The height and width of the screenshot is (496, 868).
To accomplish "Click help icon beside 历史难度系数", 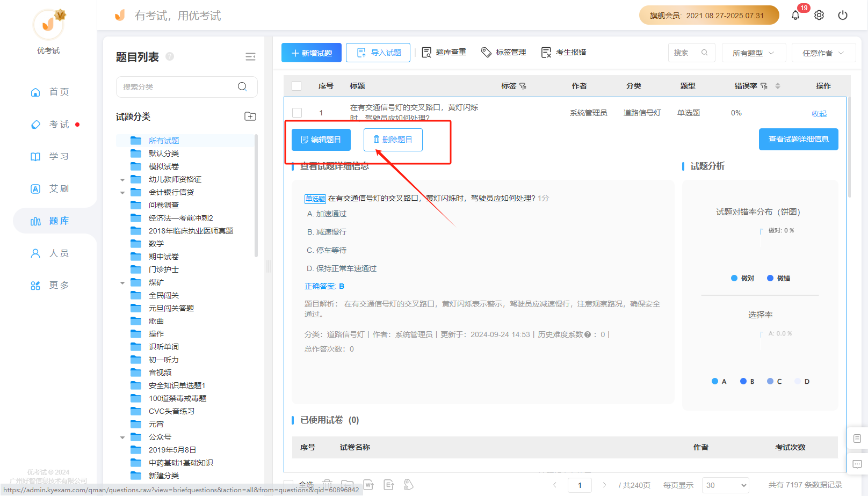I will point(588,334).
